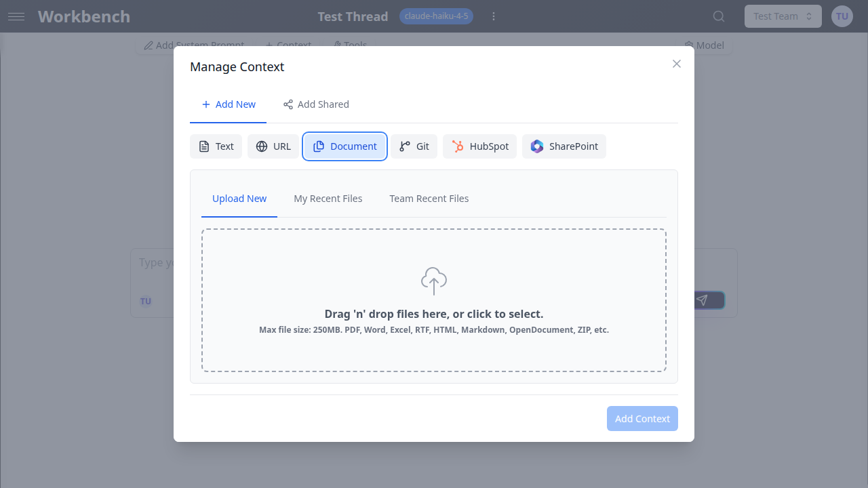Screen dimensions: 868x488
Task: Choose the SharePoint connector icon
Action: 537,146
